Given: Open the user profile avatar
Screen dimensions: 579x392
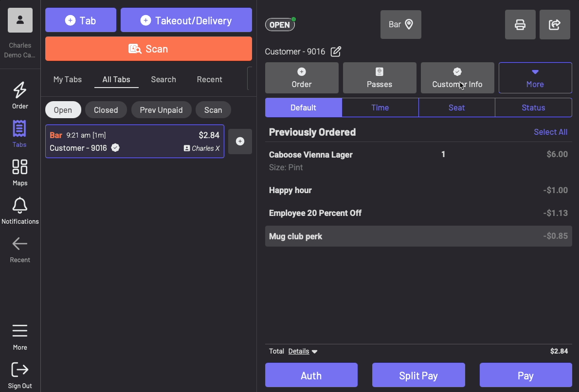Looking at the screenshot, I should (20, 20).
